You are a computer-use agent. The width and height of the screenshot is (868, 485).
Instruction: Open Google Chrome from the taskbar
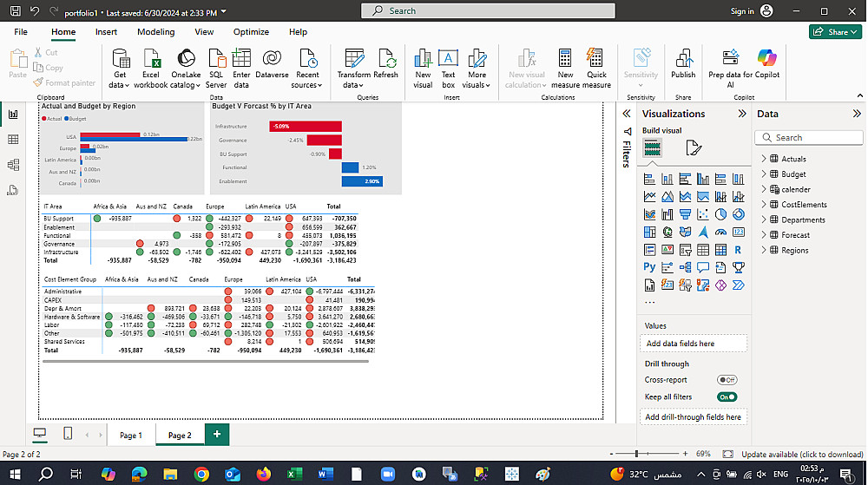coord(201,474)
